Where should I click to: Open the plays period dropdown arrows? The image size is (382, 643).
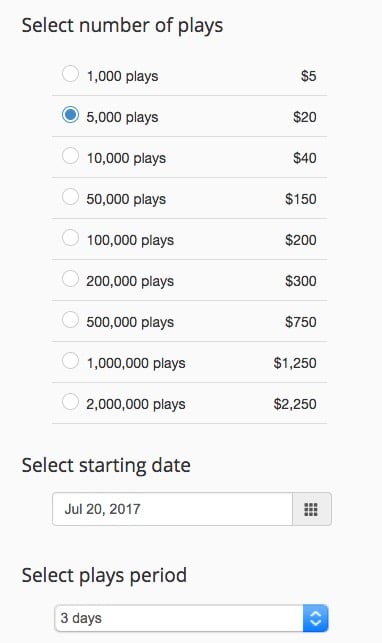click(x=316, y=618)
